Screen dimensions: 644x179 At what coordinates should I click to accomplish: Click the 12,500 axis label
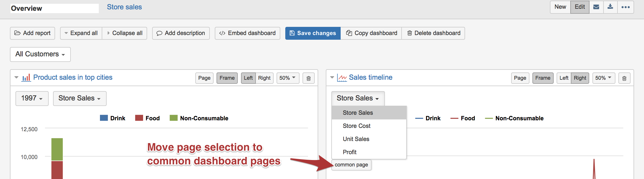point(29,129)
